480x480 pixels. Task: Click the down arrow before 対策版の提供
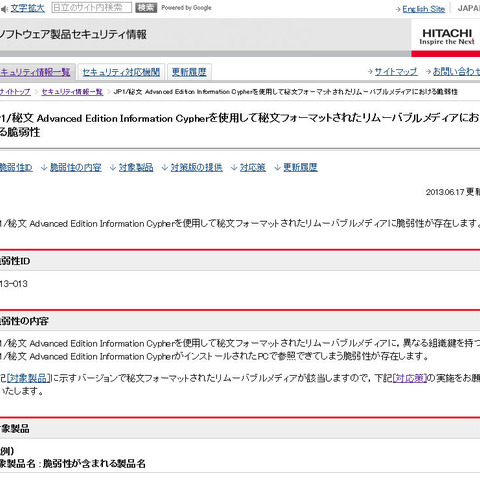pos(165,167)
